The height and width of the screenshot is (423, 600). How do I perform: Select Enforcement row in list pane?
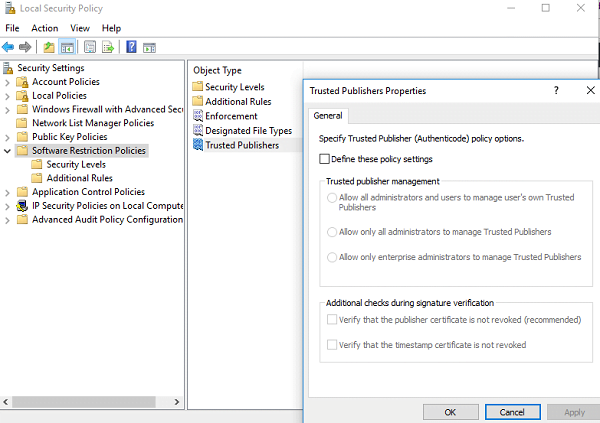pyautogui.click(x=231, y=116)
